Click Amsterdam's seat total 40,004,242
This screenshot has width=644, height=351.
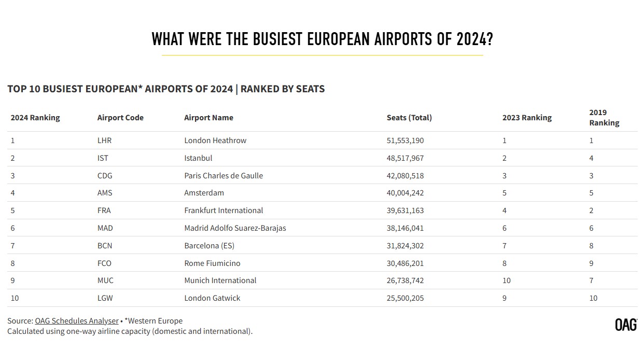pos(405,193)
